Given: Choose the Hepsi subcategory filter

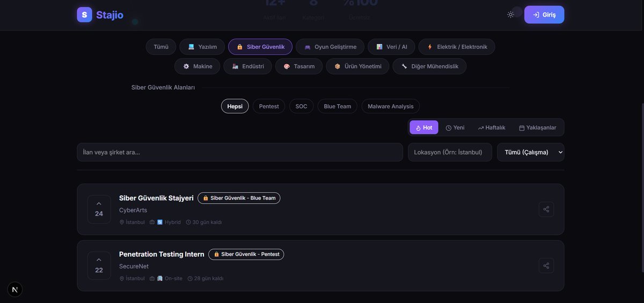Looking at the screenshot, I should pyautogui.click(x=235, y=106).
